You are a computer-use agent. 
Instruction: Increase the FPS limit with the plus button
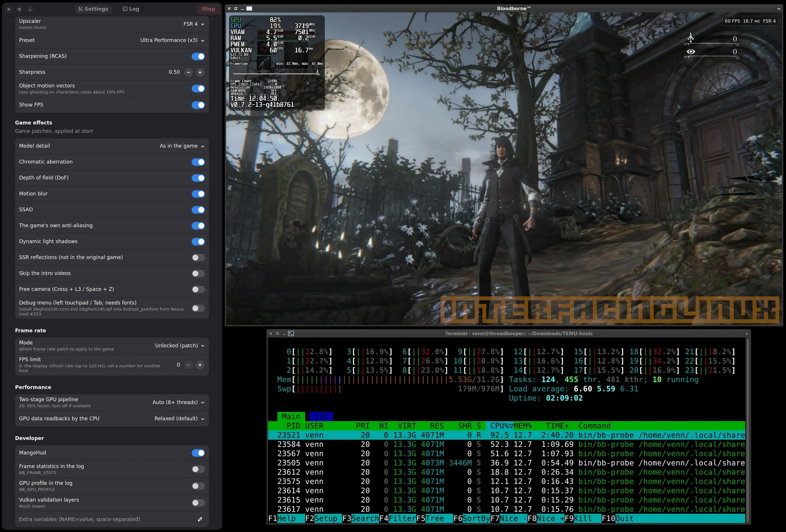[x=200, y=365]
